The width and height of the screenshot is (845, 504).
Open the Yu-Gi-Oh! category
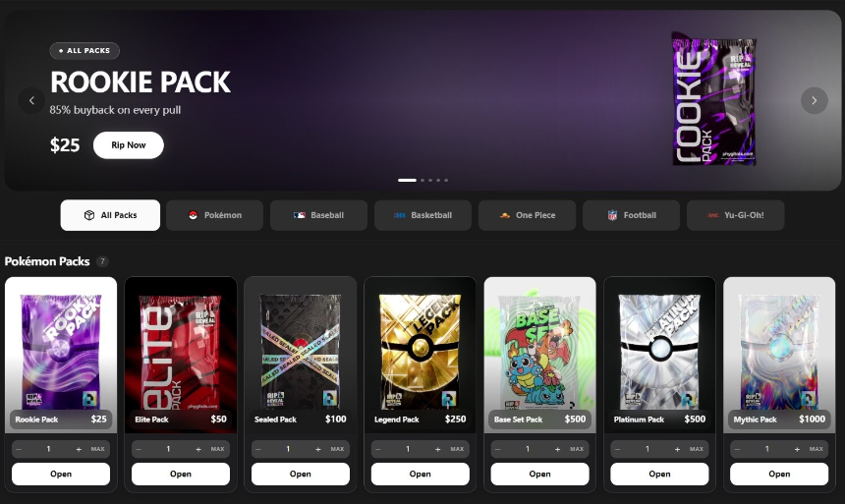click(x=736, y=215)
